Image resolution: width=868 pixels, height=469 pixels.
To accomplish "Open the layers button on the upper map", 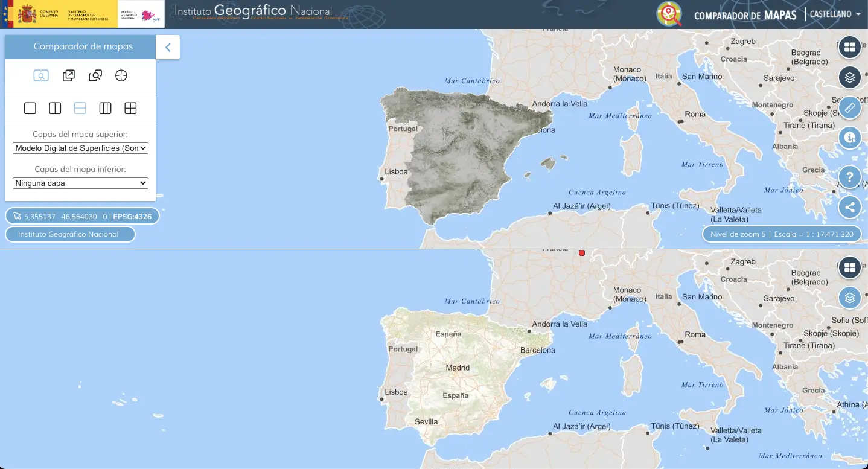I will coord(850,77).
